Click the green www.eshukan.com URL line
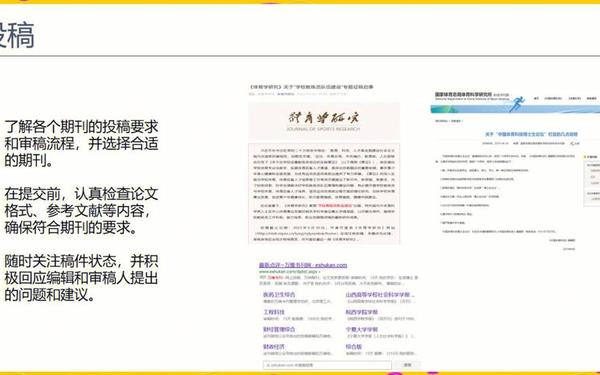600x375 pixels. point(289,271)
